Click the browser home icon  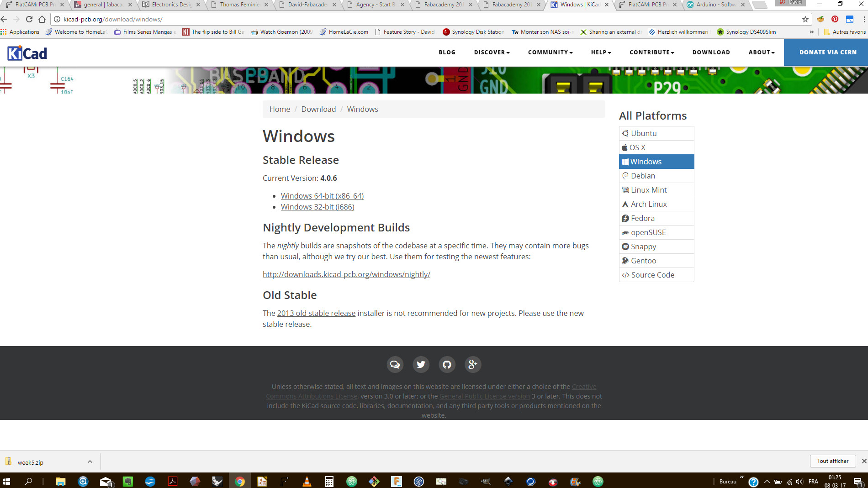(42, 19)
